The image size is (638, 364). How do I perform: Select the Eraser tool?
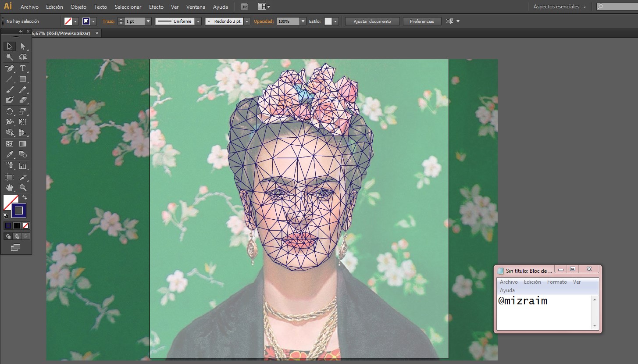pos(23,100)
